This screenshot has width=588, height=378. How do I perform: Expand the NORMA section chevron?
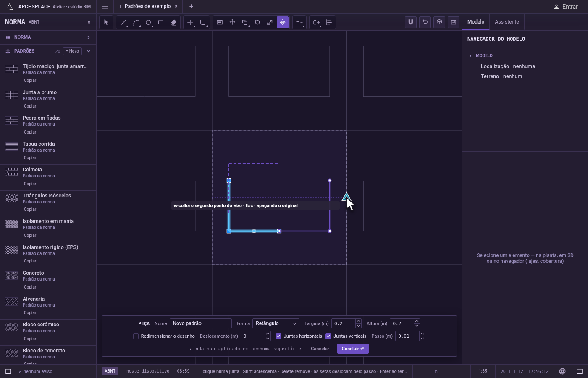coord(89,37)
